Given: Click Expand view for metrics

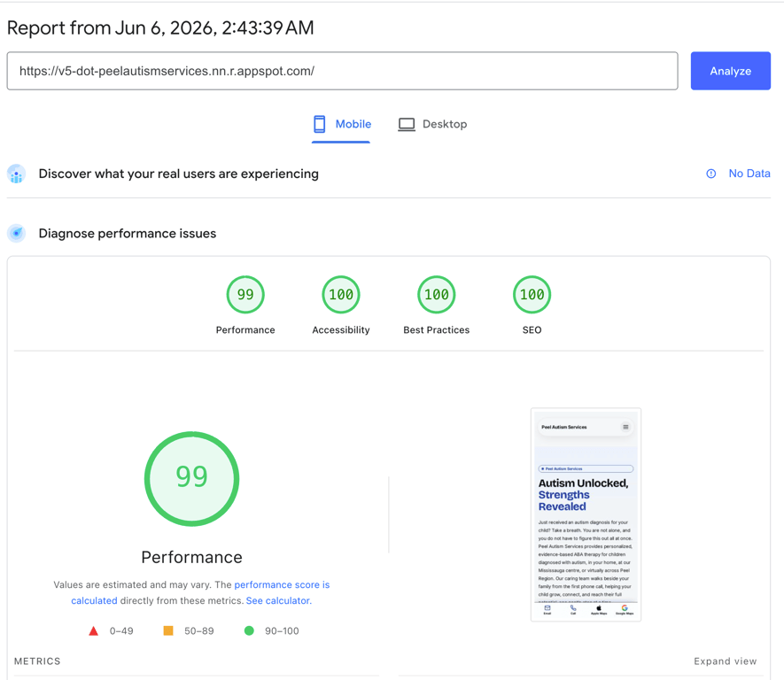Looking at the screenshot, I should tap(725, 661).
